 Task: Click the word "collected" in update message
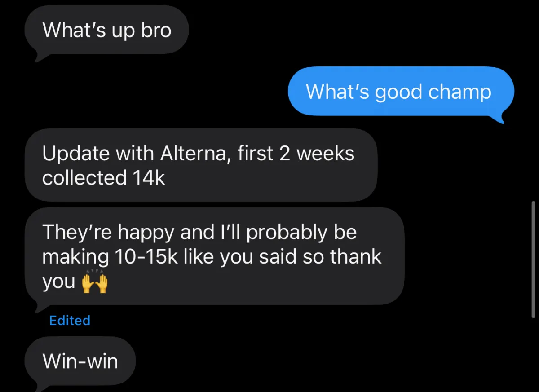[84, 178]
